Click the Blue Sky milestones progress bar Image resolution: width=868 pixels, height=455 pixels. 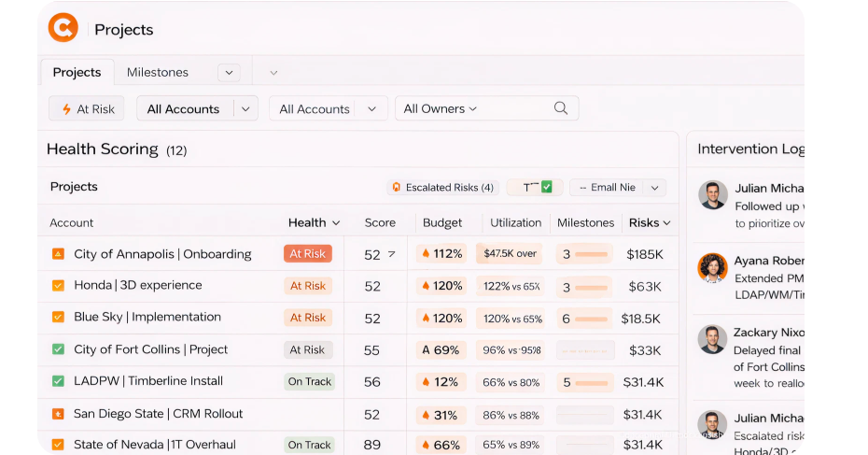(x=591, y=319)
